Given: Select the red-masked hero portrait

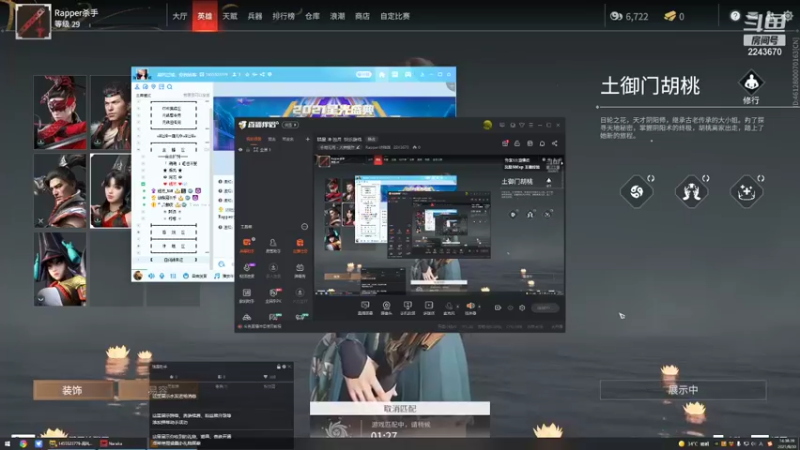Looking at the screenshot, I should click(x=60, y=112).
